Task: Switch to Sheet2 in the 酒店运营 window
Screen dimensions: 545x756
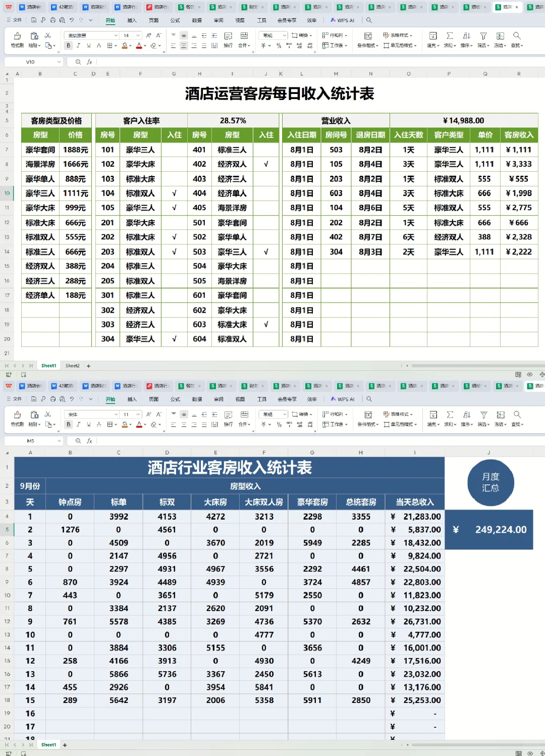Action: pyautogui.click(x=73, y=366)
